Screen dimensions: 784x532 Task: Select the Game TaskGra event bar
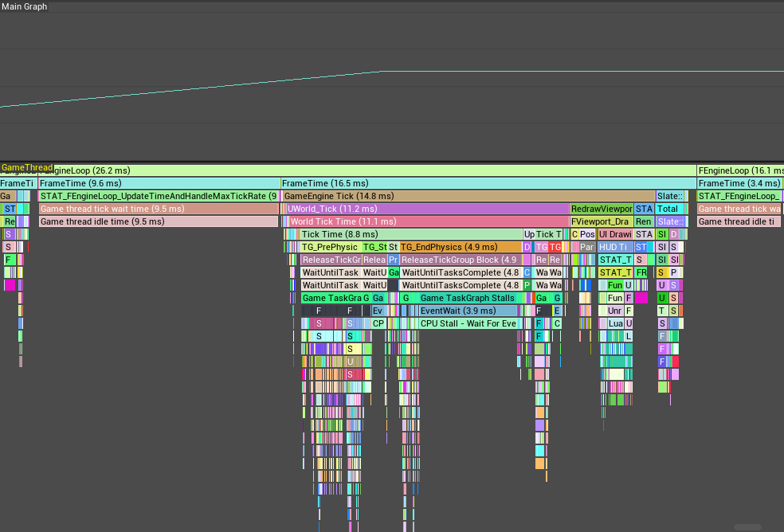point(331,298)
